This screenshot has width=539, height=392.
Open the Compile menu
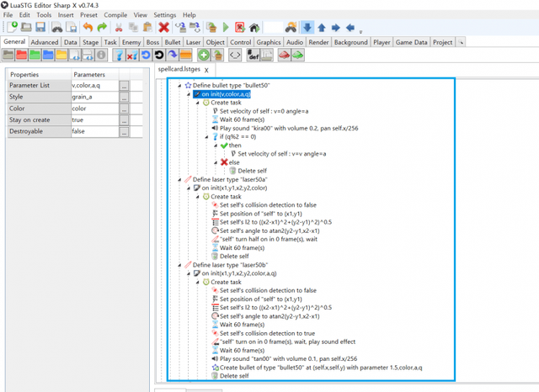coord(115,15)
